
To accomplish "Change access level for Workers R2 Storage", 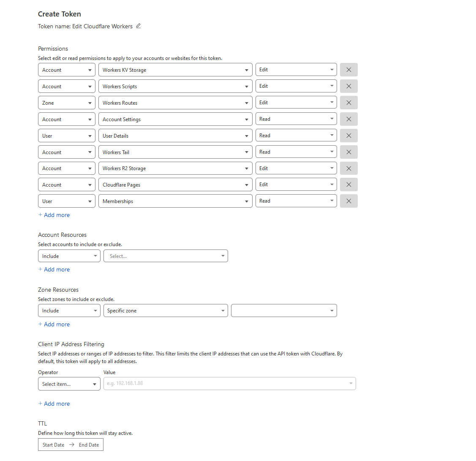I will (296, 168).
